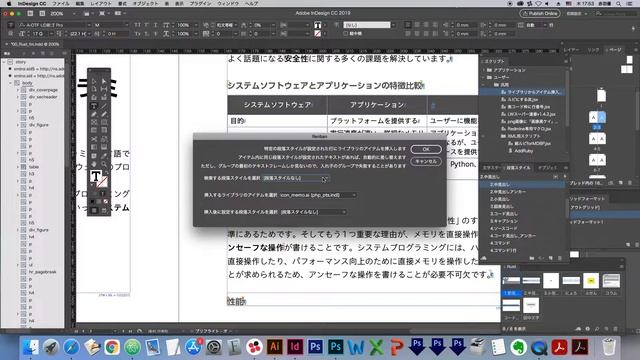640x360 pixels.
Task: Click the Publish Online button
Action: coord(540,13)
